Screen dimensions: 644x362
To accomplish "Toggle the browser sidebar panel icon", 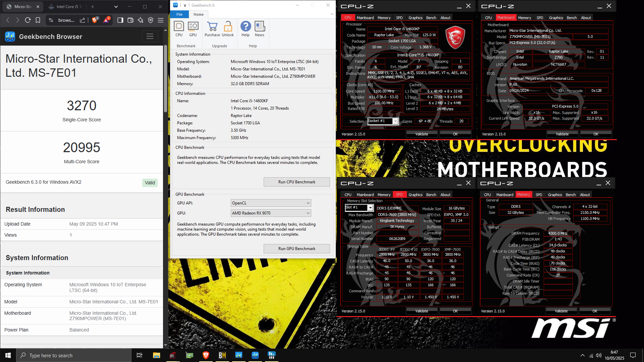I will 120,20.
